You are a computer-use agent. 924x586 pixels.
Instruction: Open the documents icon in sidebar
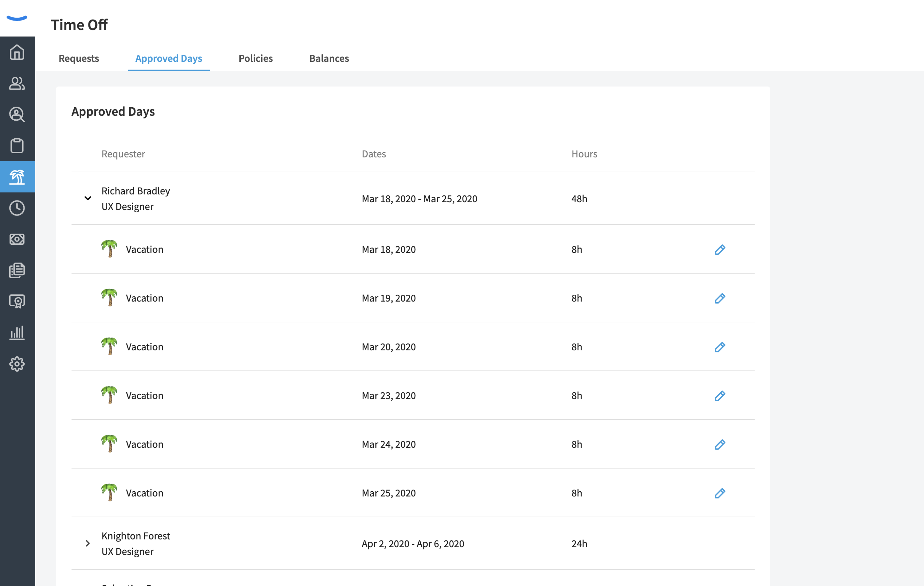(17, 270)
